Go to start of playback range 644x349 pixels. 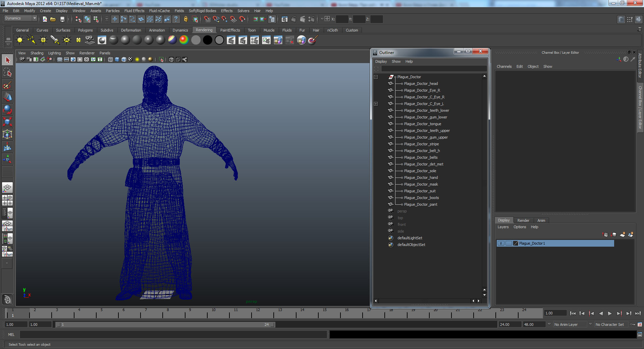tap(573, 313)
